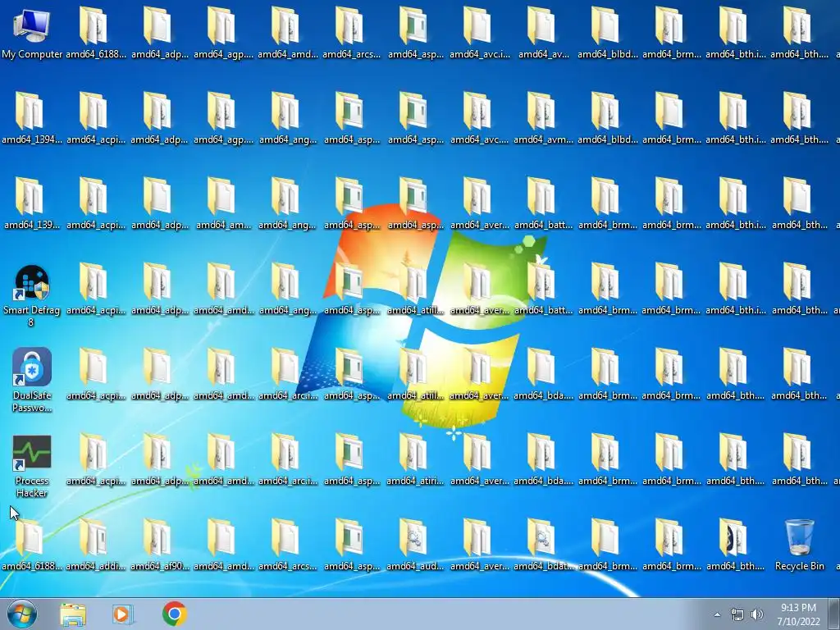Open the Windows Start menu orb
This screenshot has height=630, width=840.
[x=22, y=614]
